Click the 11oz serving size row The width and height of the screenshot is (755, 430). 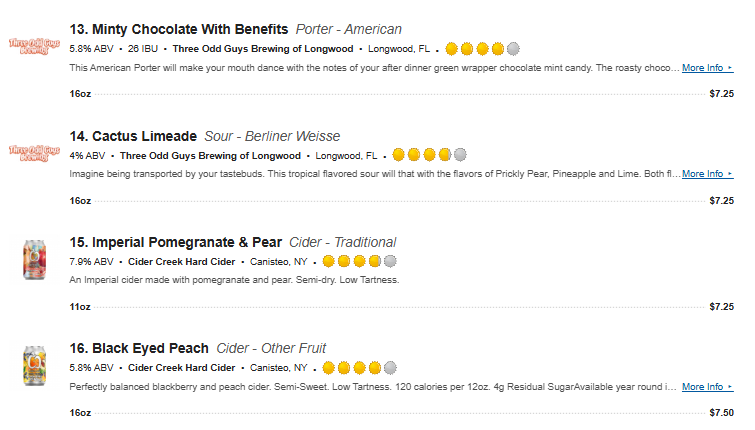coord(80,306)
